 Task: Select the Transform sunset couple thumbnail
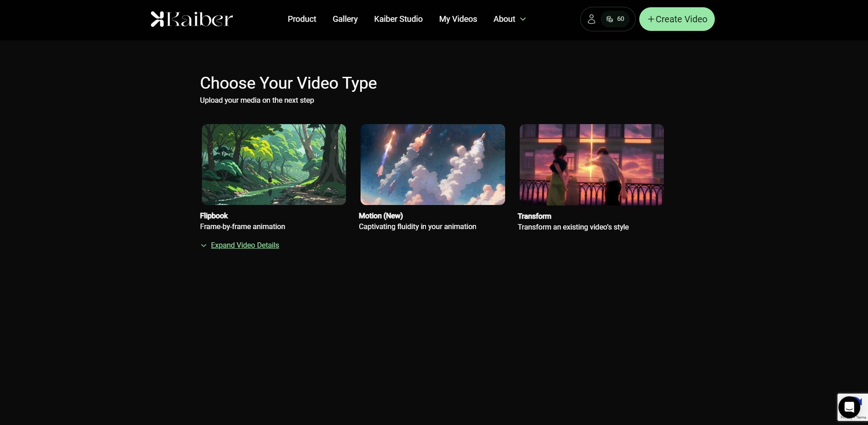coord(592,165)
